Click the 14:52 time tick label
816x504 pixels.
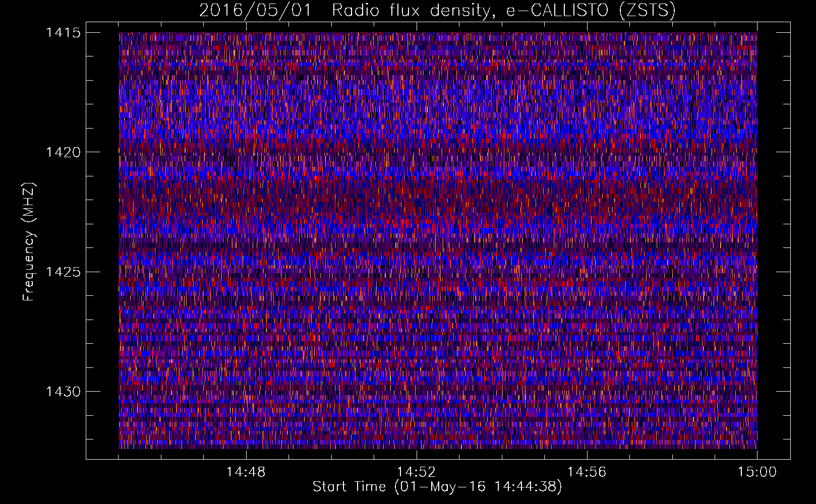[x=417, y=472]
